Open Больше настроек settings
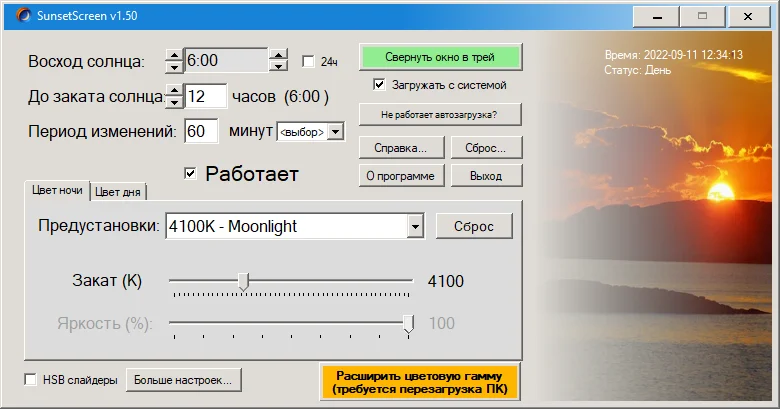780x409 pixels. 183,380
